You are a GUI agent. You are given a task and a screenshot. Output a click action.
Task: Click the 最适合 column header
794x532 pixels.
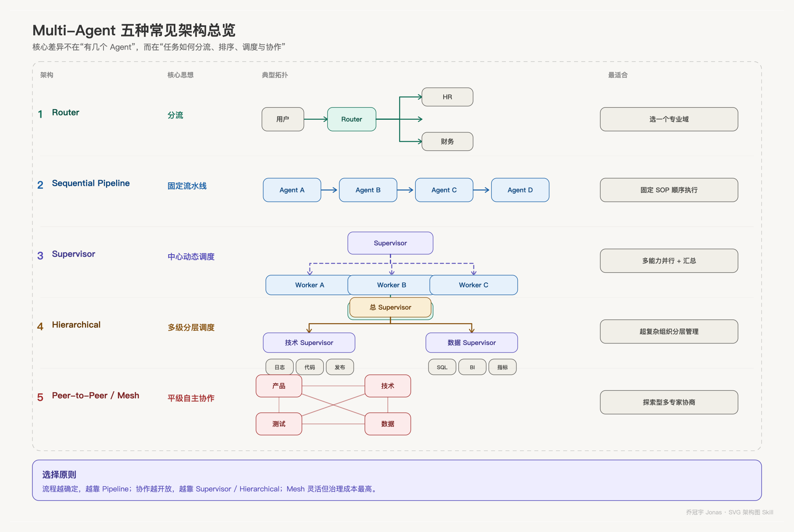(x=618, y=75)
